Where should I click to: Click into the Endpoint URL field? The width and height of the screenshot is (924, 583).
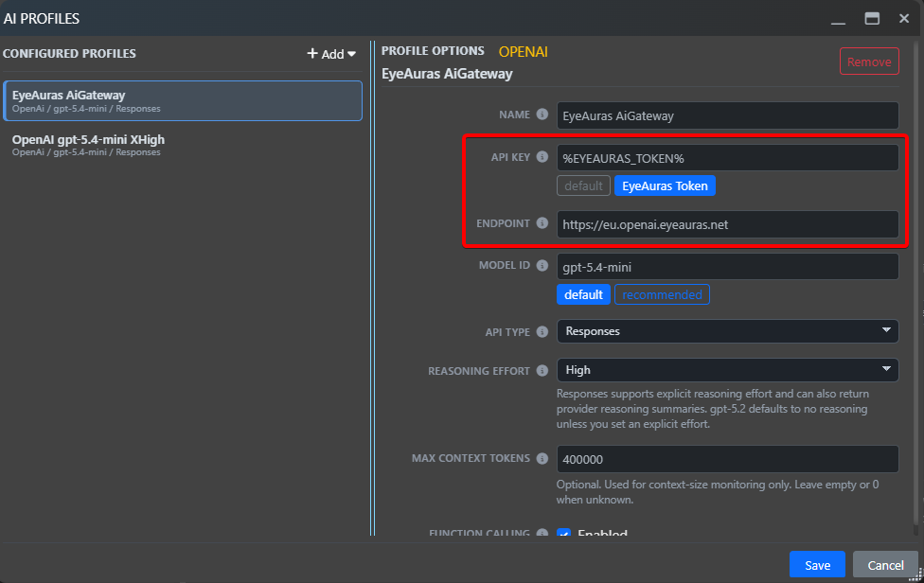pos(726,224)
